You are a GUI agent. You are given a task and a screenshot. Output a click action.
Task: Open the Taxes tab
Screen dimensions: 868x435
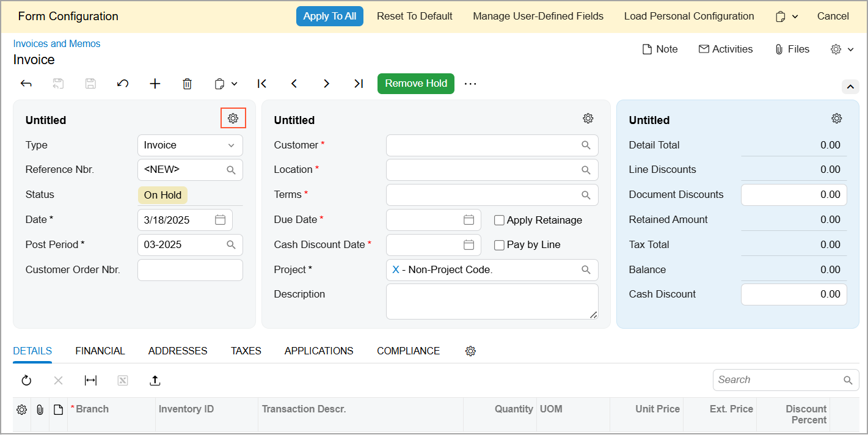(246, 351)
